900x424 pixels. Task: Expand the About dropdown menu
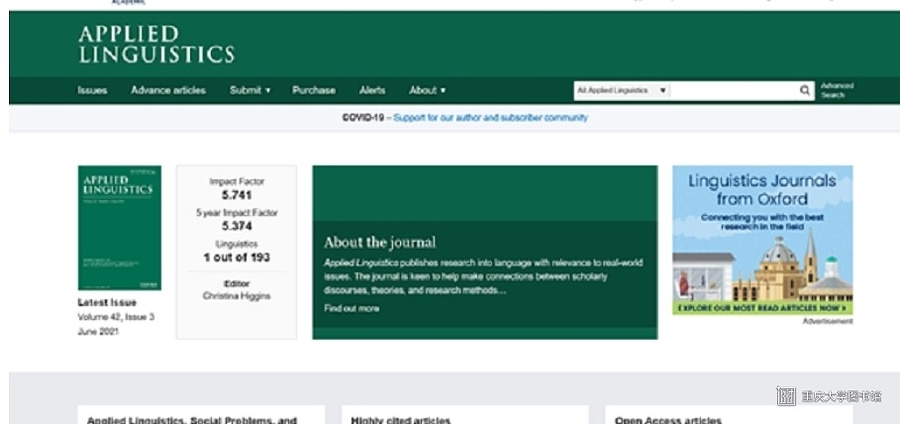point(427,90)
